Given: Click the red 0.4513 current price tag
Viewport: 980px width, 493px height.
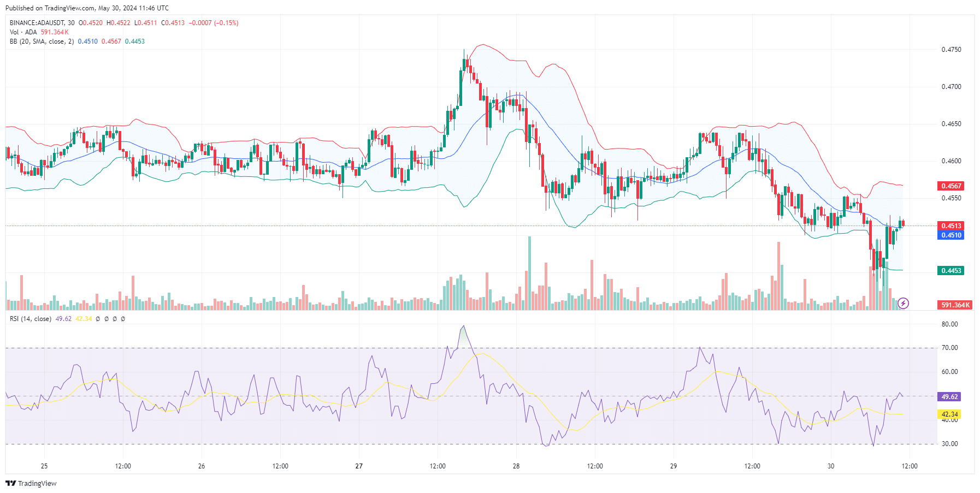Looking at the screenshot, I should (x=951, y=226).
